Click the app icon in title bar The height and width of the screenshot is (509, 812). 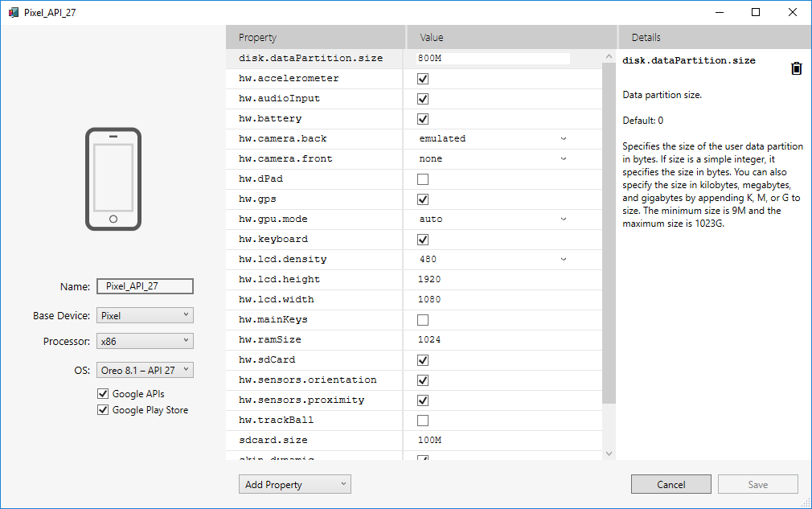coord(14,12)
